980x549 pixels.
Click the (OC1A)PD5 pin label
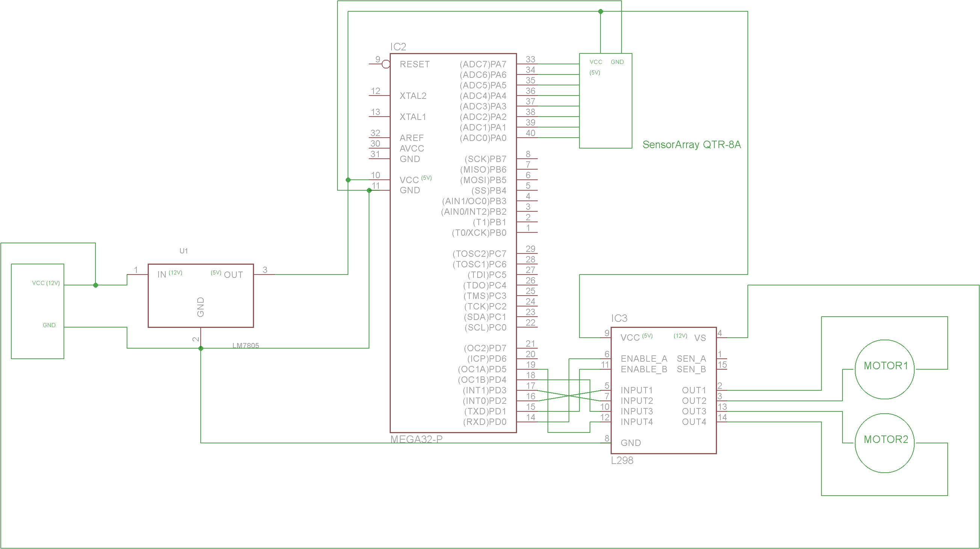point(482,370)
